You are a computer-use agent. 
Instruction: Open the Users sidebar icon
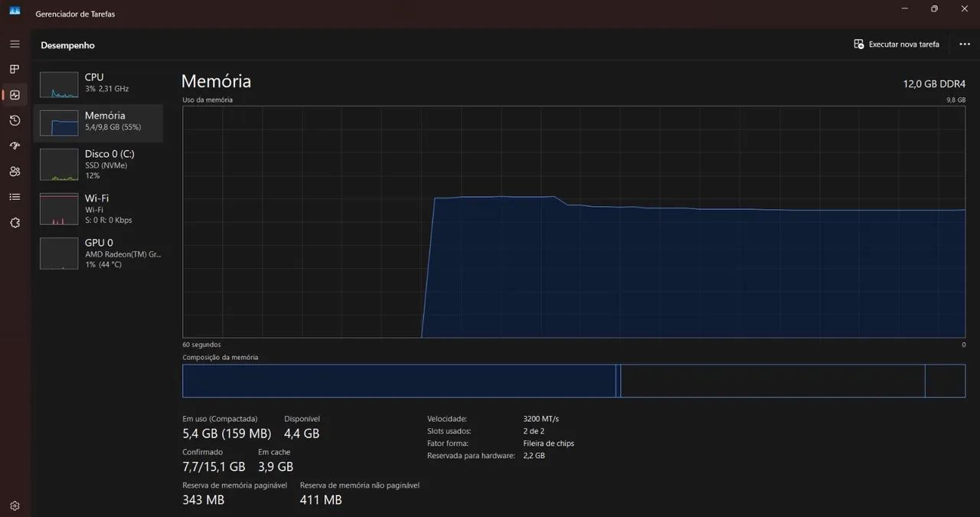[x=15, y=172]
